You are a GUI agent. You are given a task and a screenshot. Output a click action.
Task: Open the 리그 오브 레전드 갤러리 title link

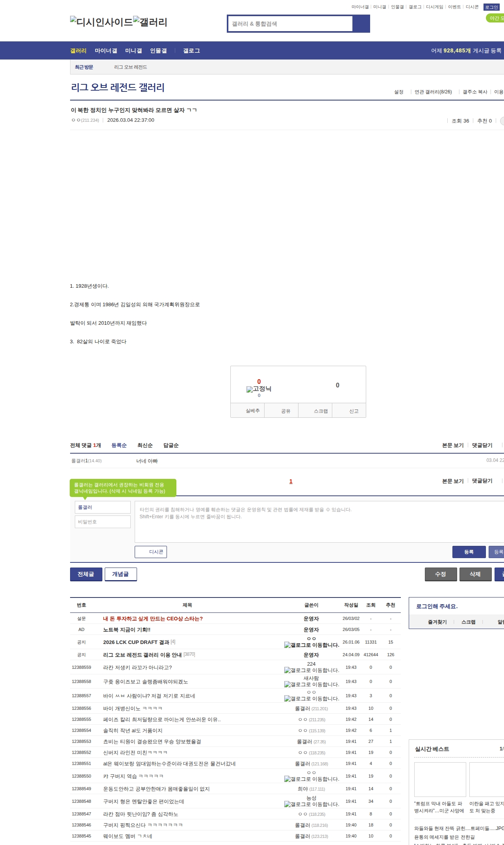118,87
